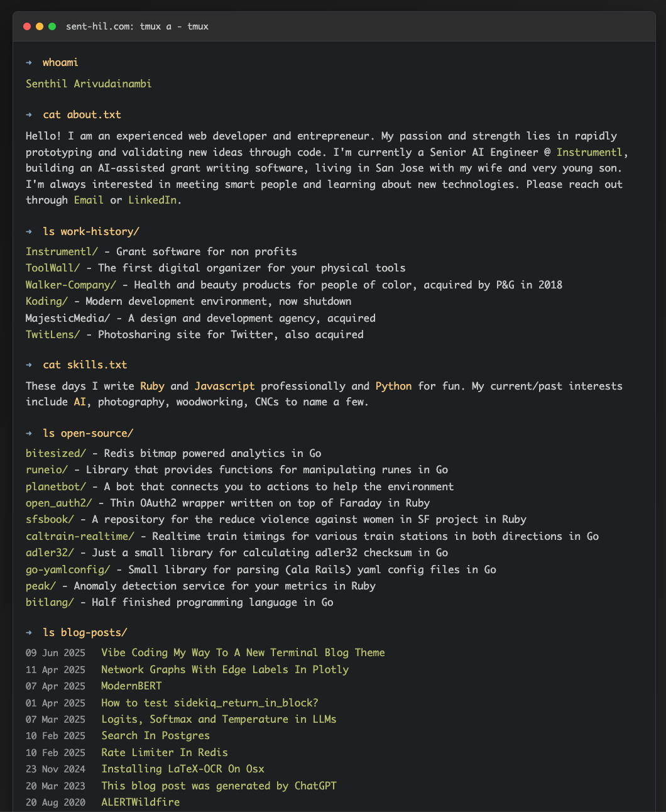Click the red close dot in title bar
This screenshot has width=666, height=812.
tap(27, 26)
